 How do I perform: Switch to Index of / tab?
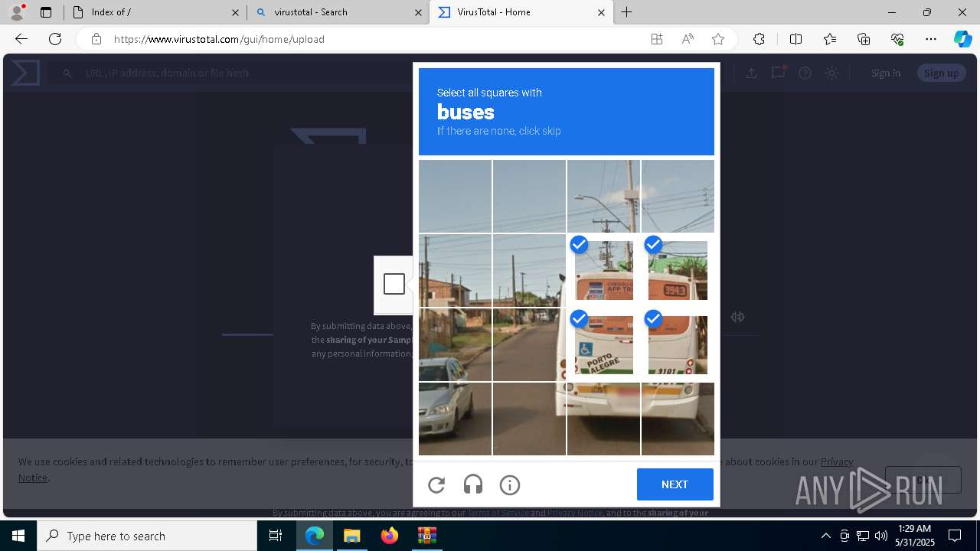point(155,12)
